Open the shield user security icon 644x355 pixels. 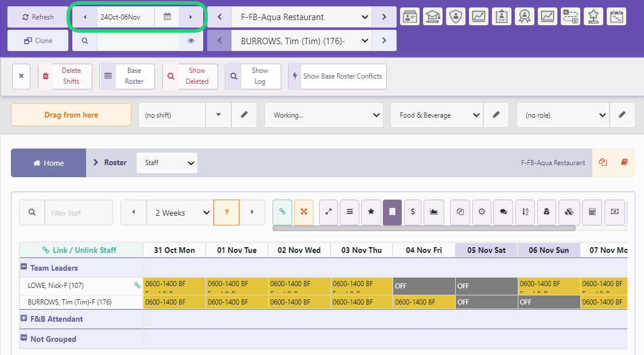456,17
